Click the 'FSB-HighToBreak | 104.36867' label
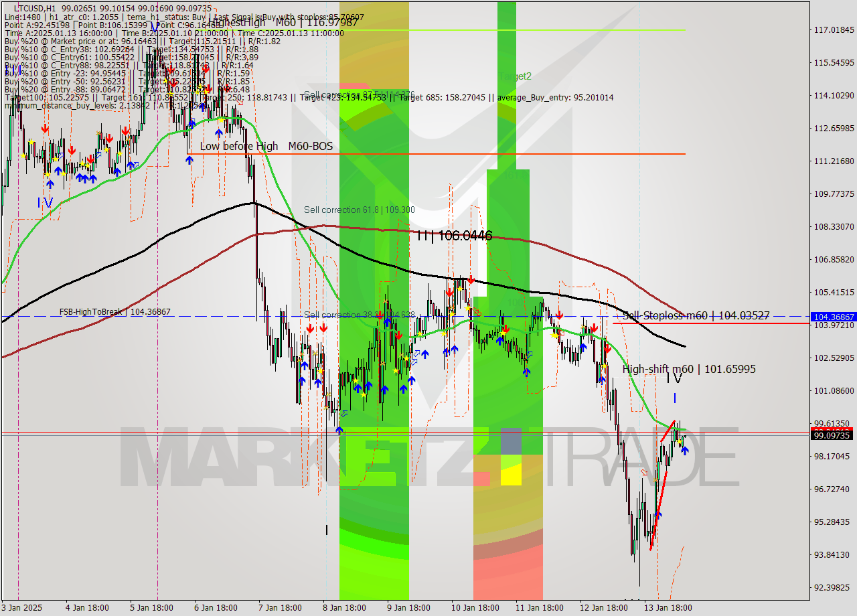Image resolution: width=857 pixels, height=616 pixels. 115,312
